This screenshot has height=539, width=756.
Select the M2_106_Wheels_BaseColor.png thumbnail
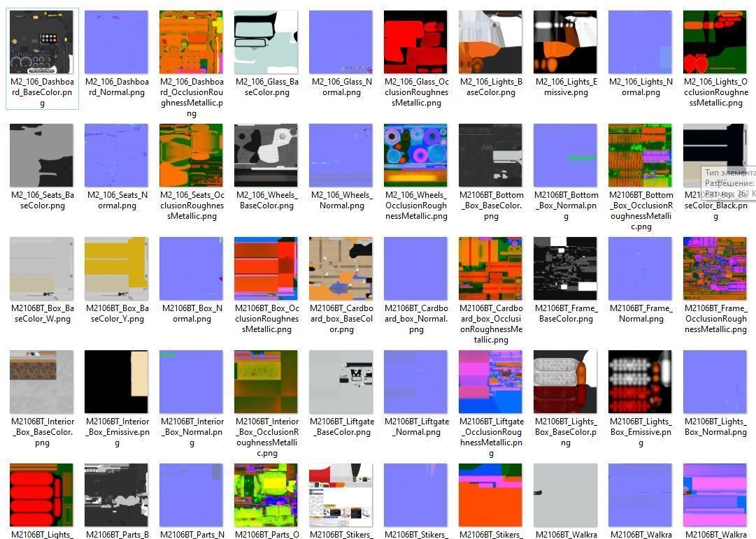tap(266, 155)
